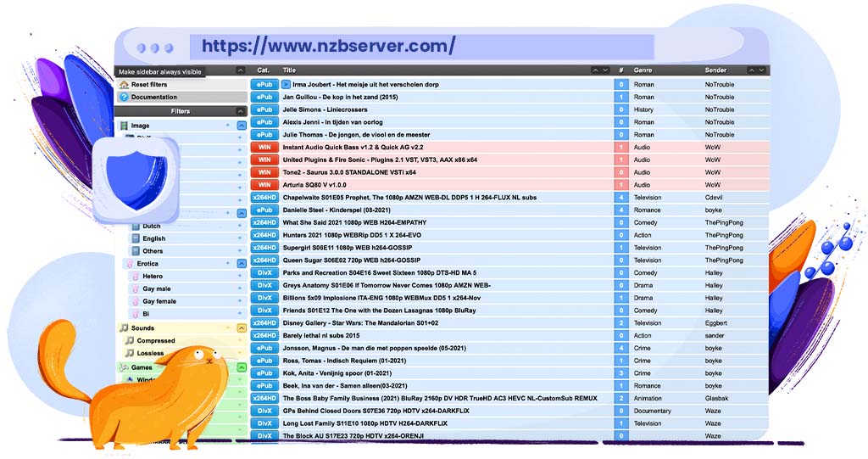The image size is (868, 459).
Task: Sort Sender column descending
Action: pyautogui.click(x=762, y=70)
